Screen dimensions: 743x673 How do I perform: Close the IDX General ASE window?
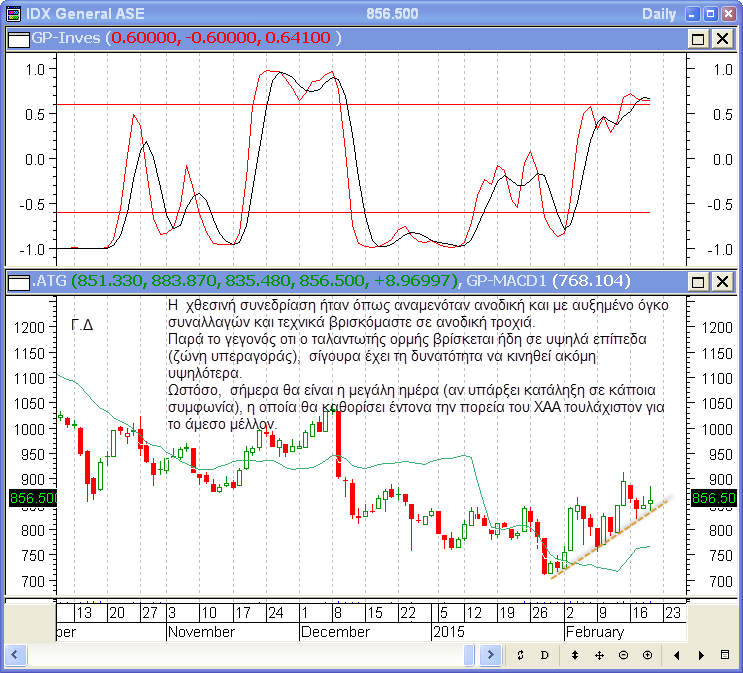tap(728, 14)
